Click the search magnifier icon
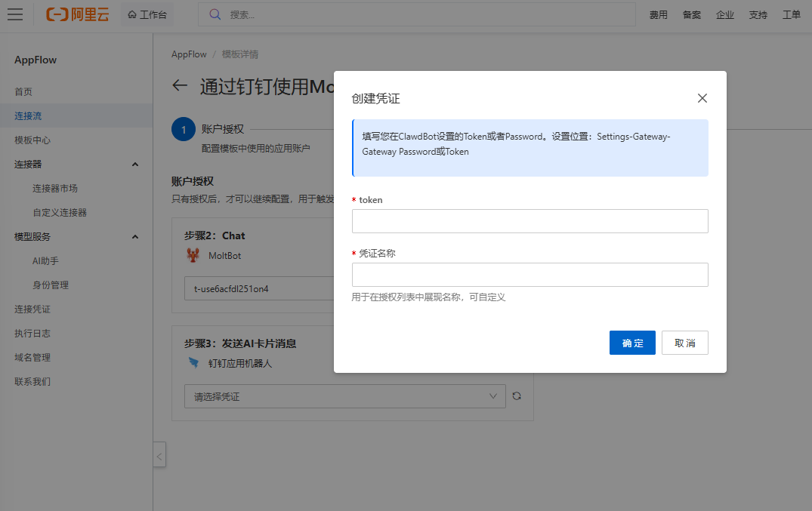The image size is (812, 511). (215, 14)
